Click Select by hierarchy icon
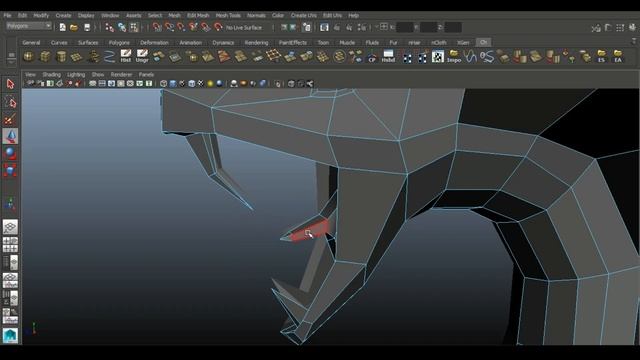The height and width of the screenshot is (360, 640). [x=109, y=27]
